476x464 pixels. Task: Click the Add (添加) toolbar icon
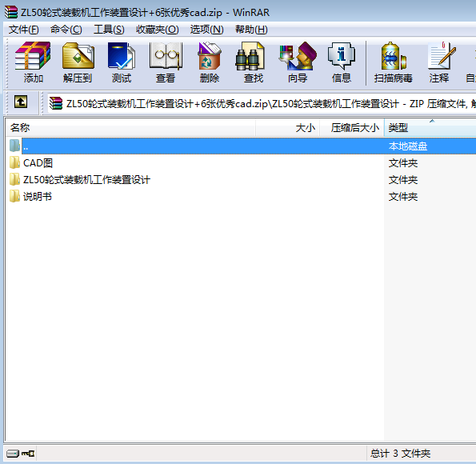[x=33, y=62]
